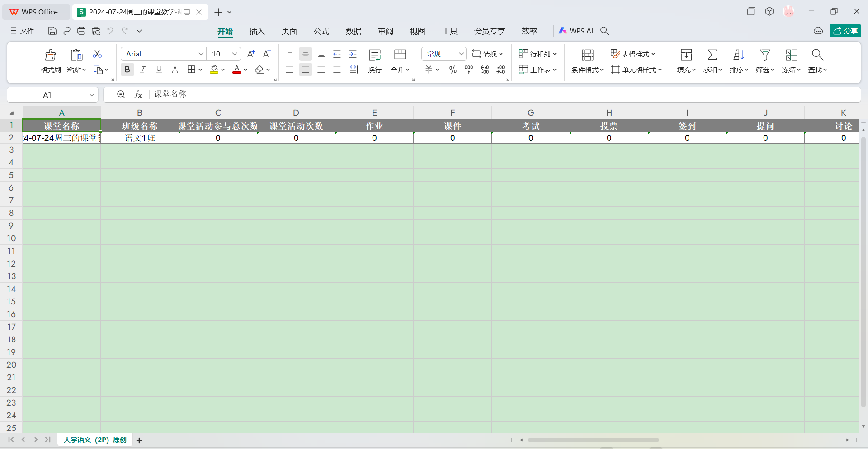The image size is (868, 449).
Task: Click the red font color swatch
Action: [x=236, y=70]
